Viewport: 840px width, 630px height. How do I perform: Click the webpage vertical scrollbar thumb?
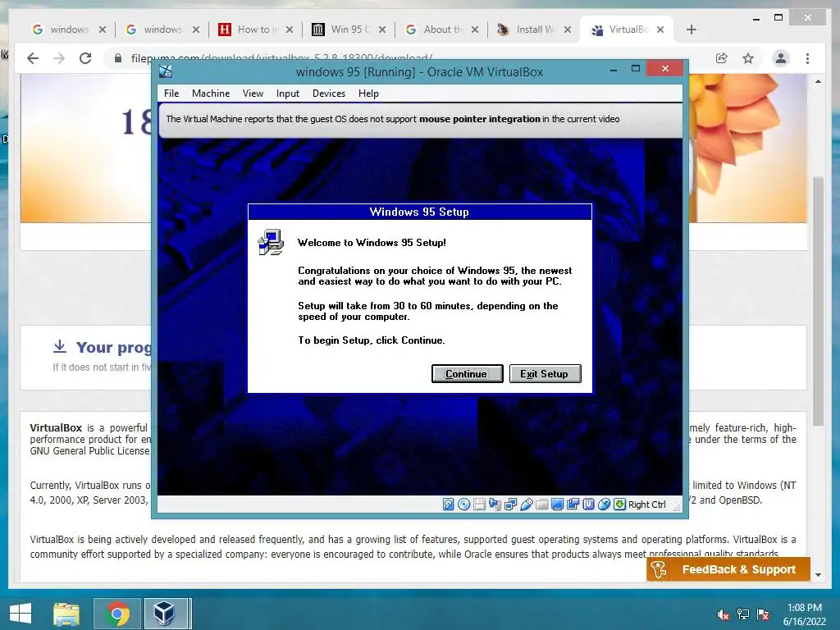(x=818, y=302)
